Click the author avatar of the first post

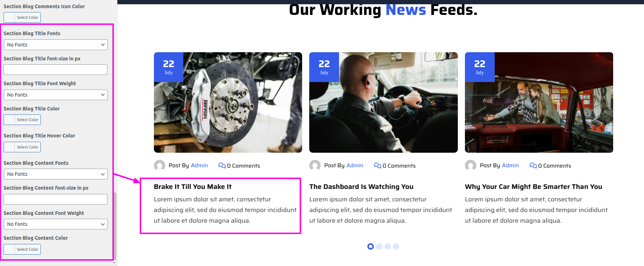[160, 165]
